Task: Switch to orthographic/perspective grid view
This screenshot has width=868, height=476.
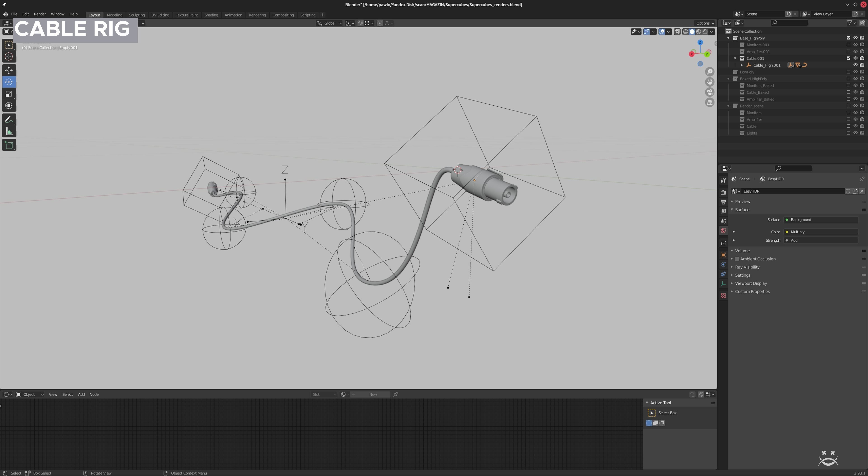Action: pos(710,102)
